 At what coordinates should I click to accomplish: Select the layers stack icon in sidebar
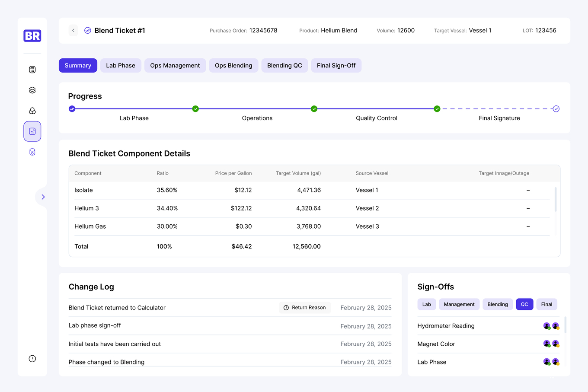pos(32,90)
